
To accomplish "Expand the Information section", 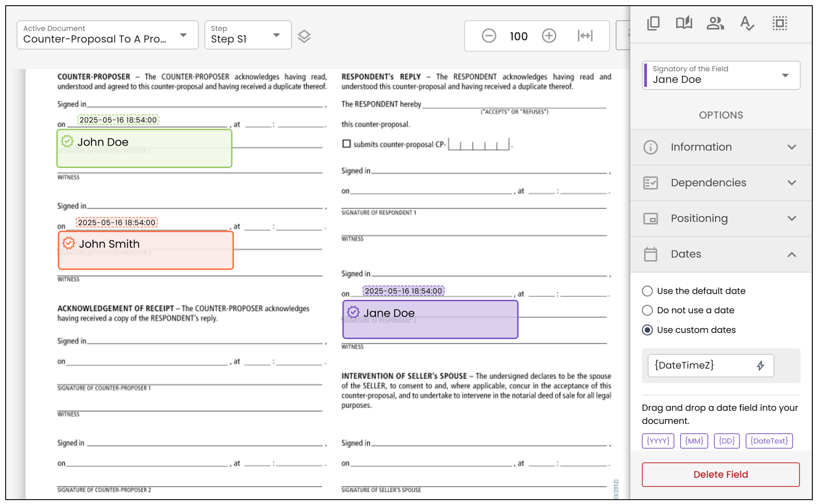I will click(721, 147).
